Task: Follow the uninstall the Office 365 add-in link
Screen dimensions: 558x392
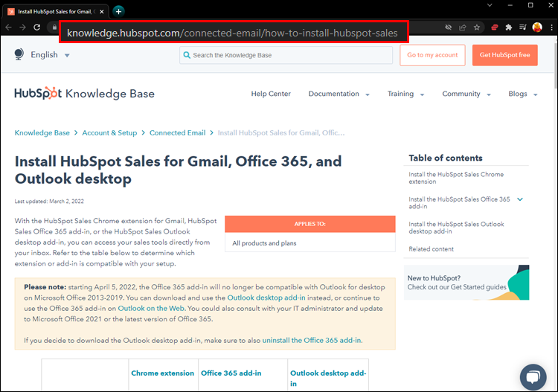Action: click(x=312, y=341)
